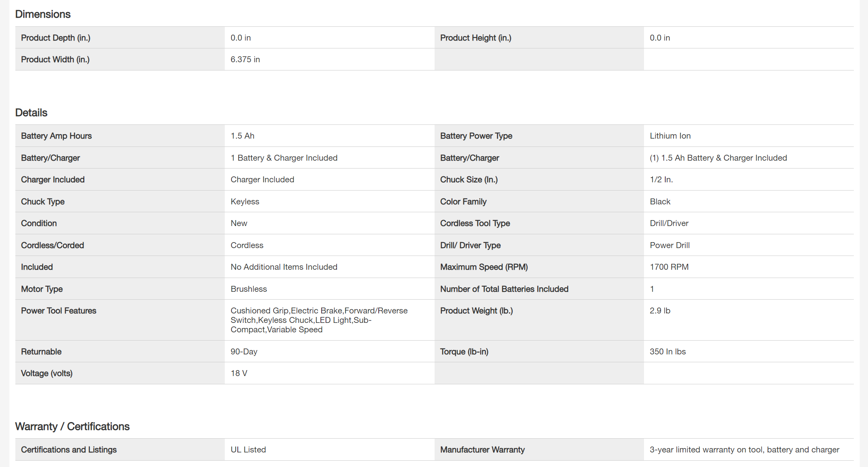Select the Keyless chuck type value
Screen dimensions: 868x467
coord(245,202)
